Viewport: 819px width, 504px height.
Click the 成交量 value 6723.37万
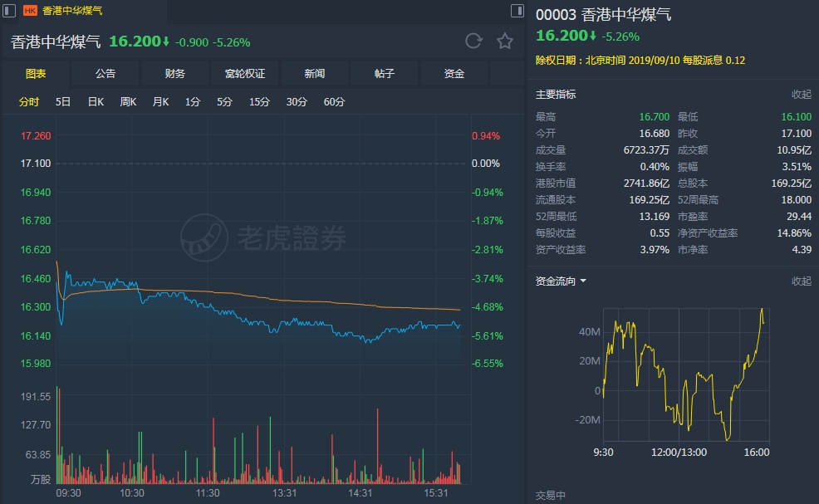(646, 150)
